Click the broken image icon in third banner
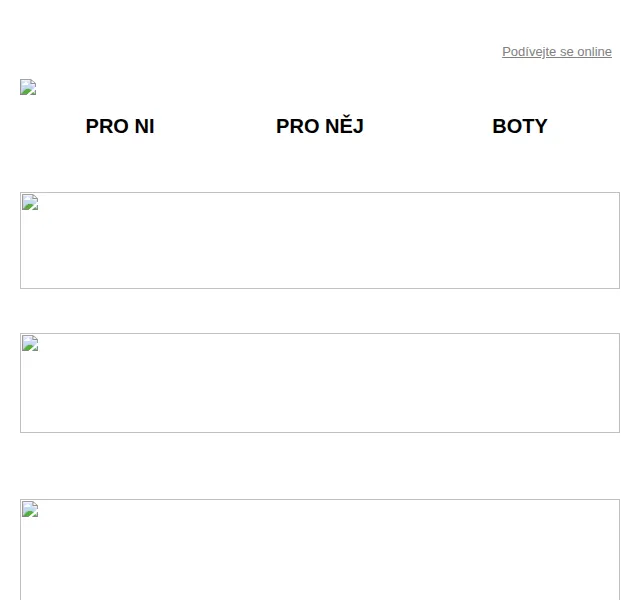 click(30, 509)
